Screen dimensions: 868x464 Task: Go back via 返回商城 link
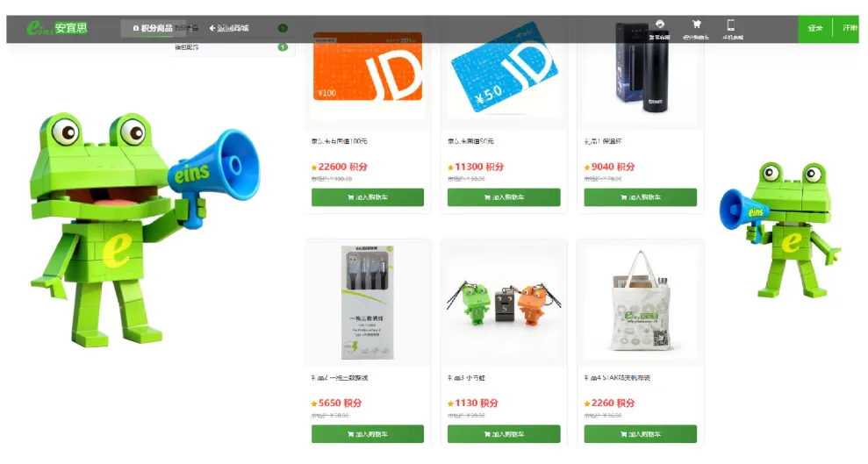pyautogui.click(x=228, y=28)
